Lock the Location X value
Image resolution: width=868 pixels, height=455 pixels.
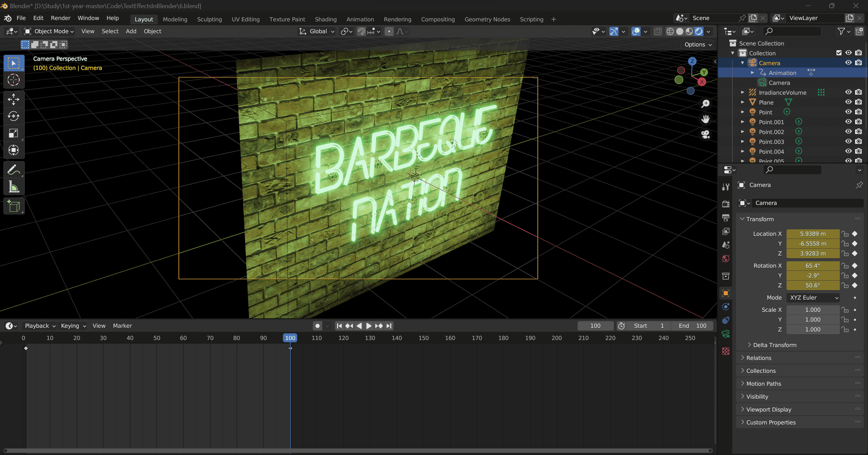(x=845, y=234)
